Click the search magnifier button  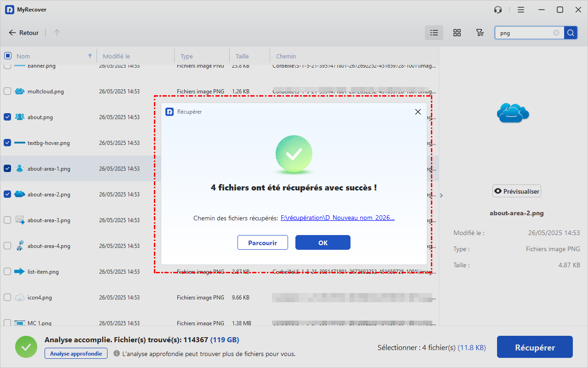571,33
